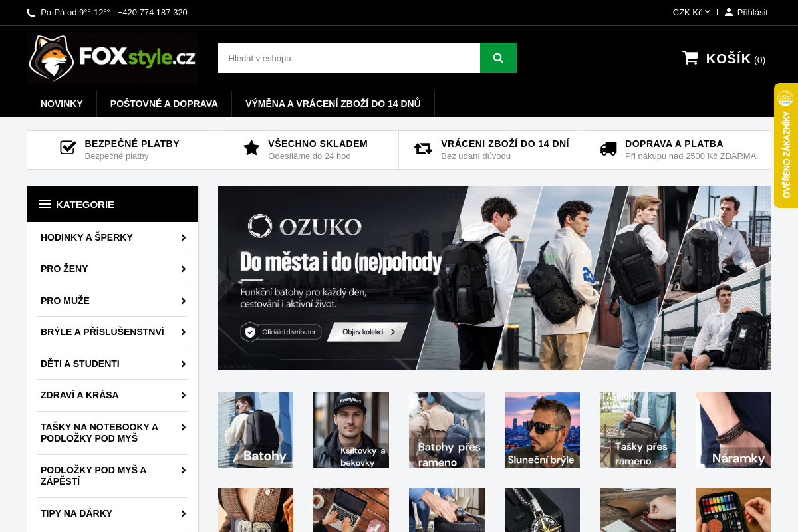Click the Vráceni zboží do 14 dní heading
Image resolution: width=798 pixels, height=532 pixels.
coord(505,144)
